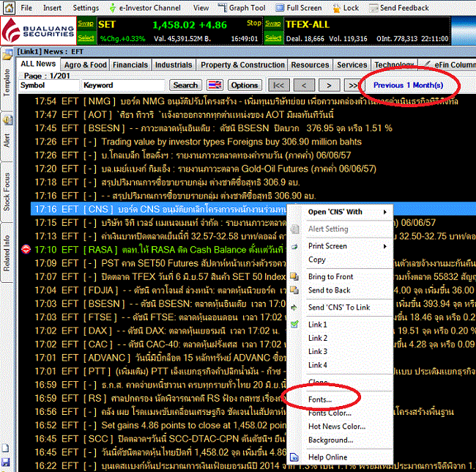
Task: Choose Hot News Color... menu item
Action: pyautogui.click(x=337, y=427)
